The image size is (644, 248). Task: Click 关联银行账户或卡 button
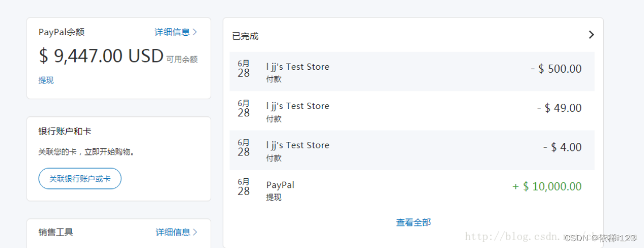(80, 179)
